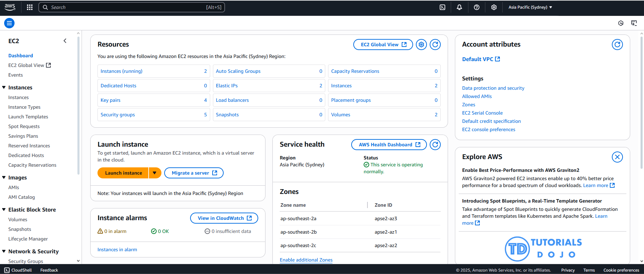Click the tutorial screen icon at top right
The image size is (644, 274).
(634, 23)
